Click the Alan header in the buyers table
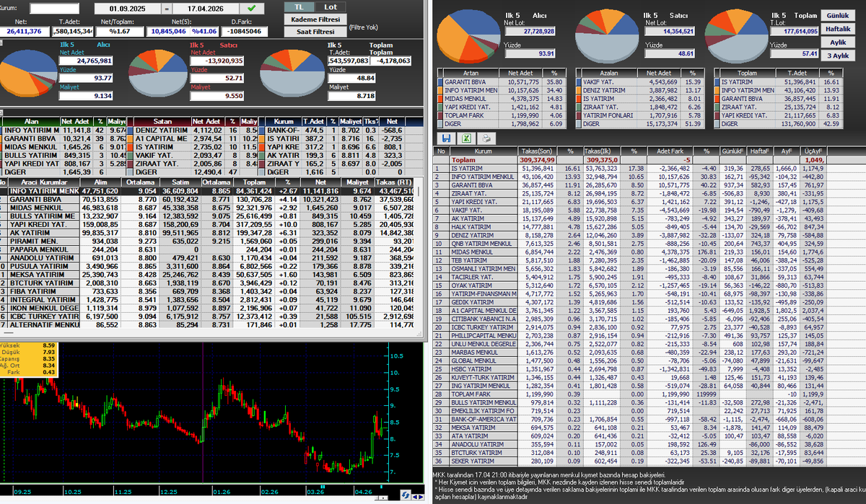Viewport: 866px width, 504px height. tap(30, 121)
